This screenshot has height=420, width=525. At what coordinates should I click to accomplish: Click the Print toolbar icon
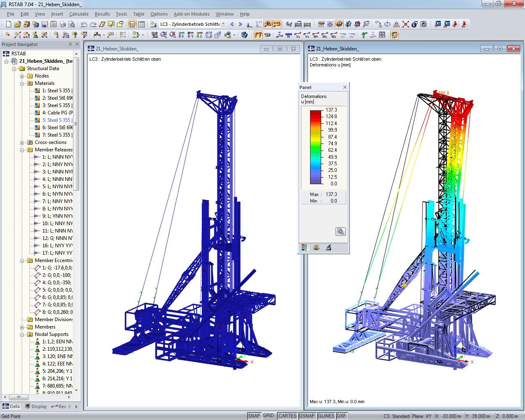63,24
